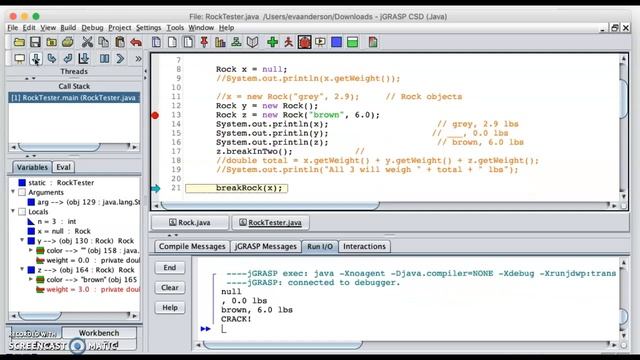Generate UML with the hierarchy diagram icon
The height and width of the screenshot is (360, 640).
(236, 42)
